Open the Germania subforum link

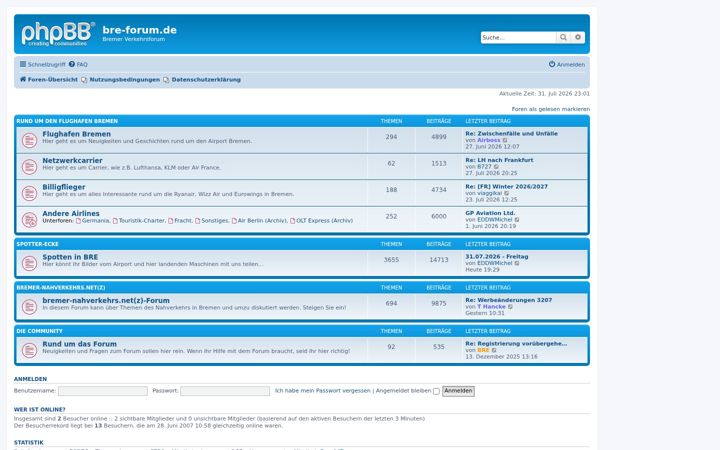click(96, 221)
